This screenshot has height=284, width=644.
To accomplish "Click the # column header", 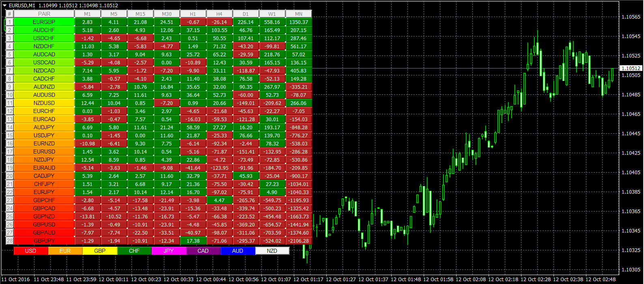I will tap(9, 14).
